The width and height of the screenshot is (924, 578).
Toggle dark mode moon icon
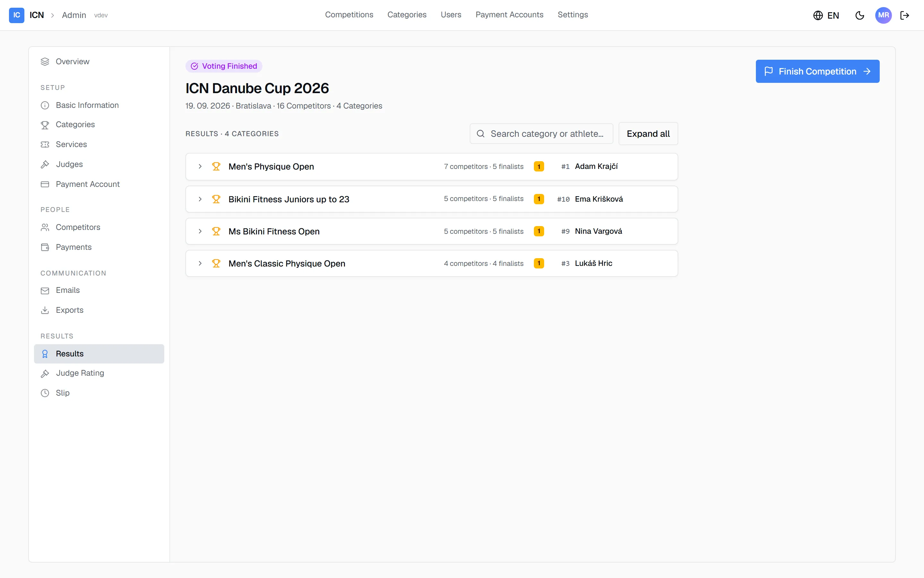(x=860, y=15)
